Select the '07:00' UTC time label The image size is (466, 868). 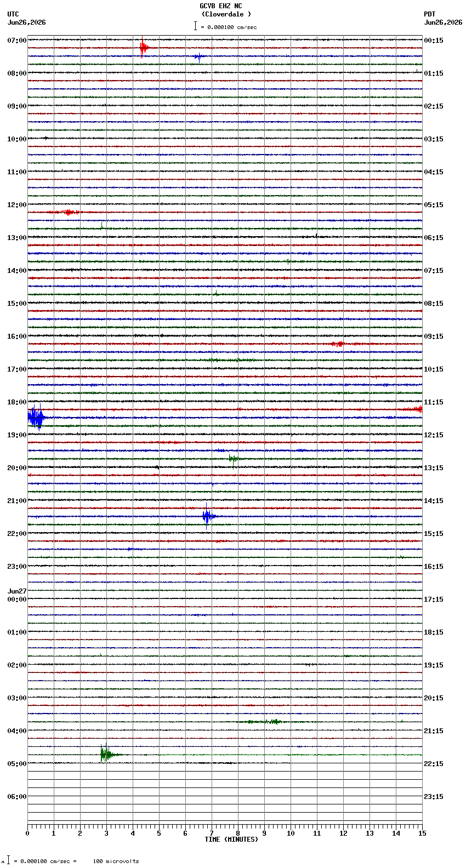click(17, 41)
